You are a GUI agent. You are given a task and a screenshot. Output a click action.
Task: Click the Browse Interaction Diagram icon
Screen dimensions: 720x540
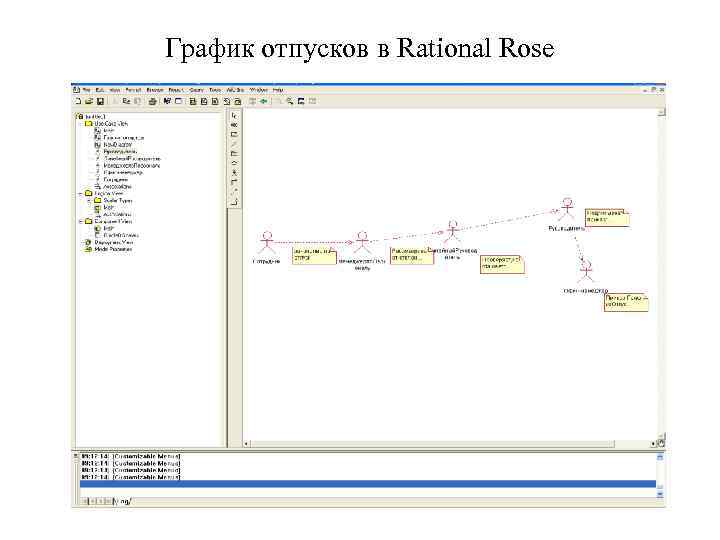(204, 101)
